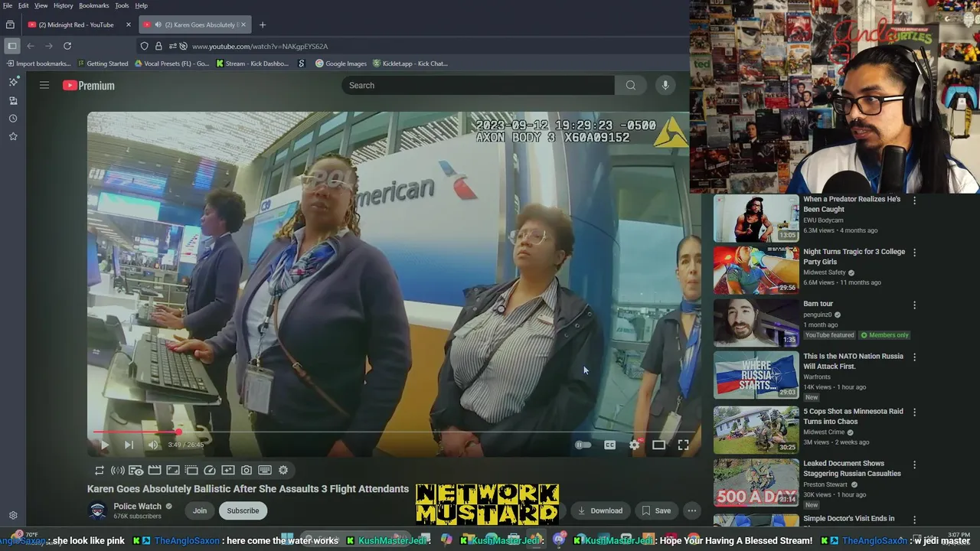Screen dimensions: 980x551
Task: Enter full screen mode
Action: coord(683,445)
